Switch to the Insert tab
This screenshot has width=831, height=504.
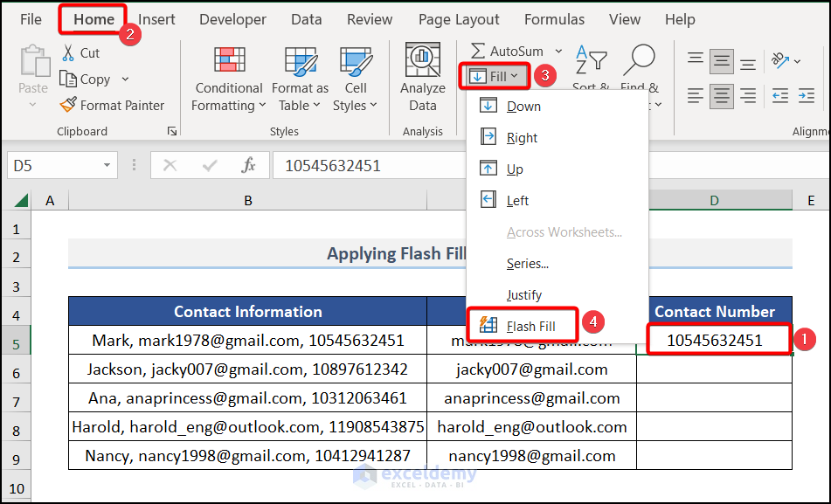pos(156,19)
